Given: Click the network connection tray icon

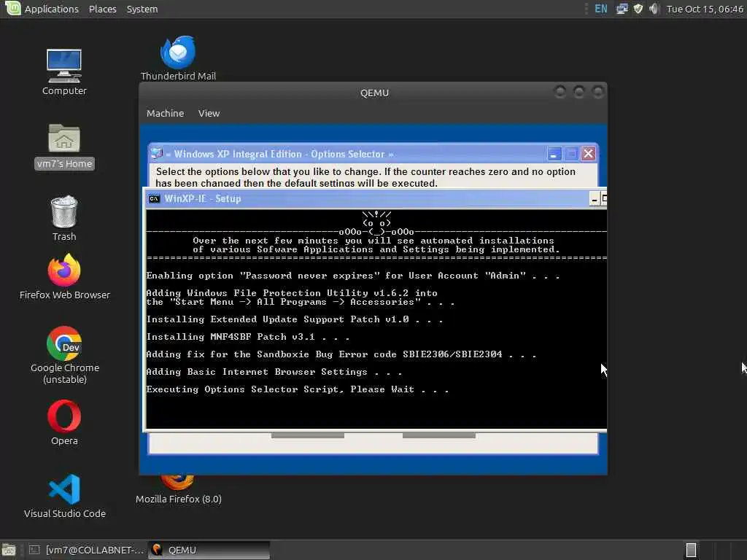Looking at the screenshot, I should (622, 9).
